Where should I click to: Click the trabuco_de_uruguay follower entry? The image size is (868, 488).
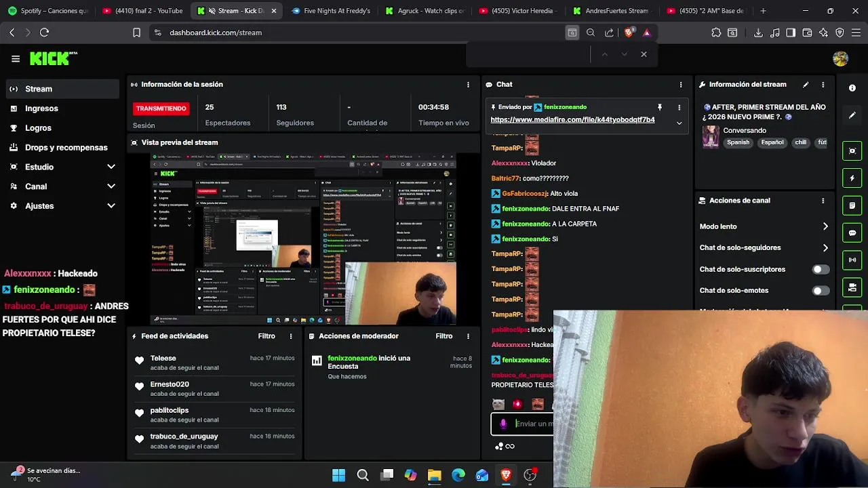click(214, 441)
